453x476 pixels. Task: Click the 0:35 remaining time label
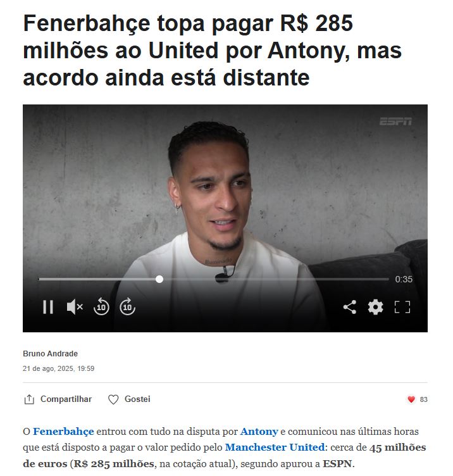pos(404,279)
